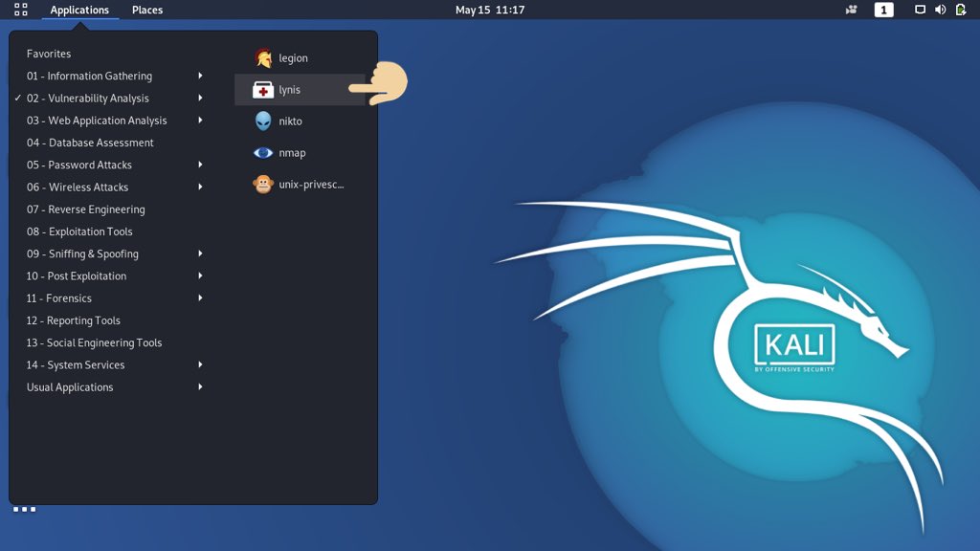Open the lynis first-aid kit icon
The height and width of the screenshot is (551, 980).
[263, 89]
